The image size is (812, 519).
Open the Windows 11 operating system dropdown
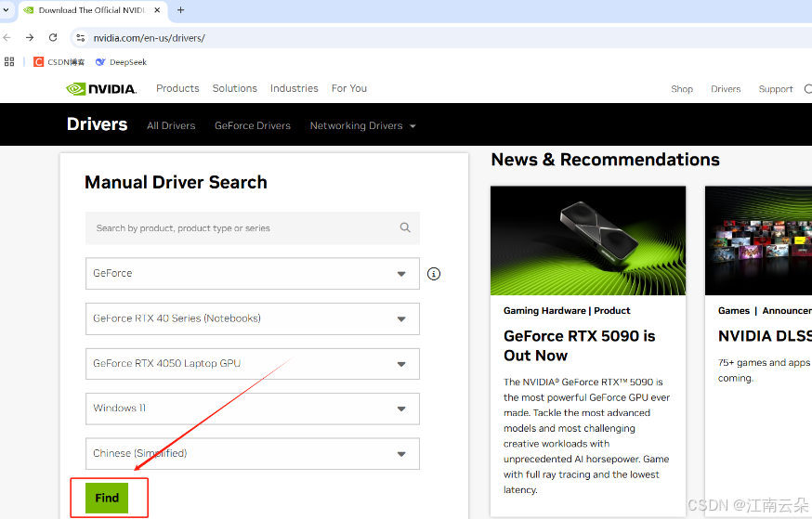[x=252, y=409]
